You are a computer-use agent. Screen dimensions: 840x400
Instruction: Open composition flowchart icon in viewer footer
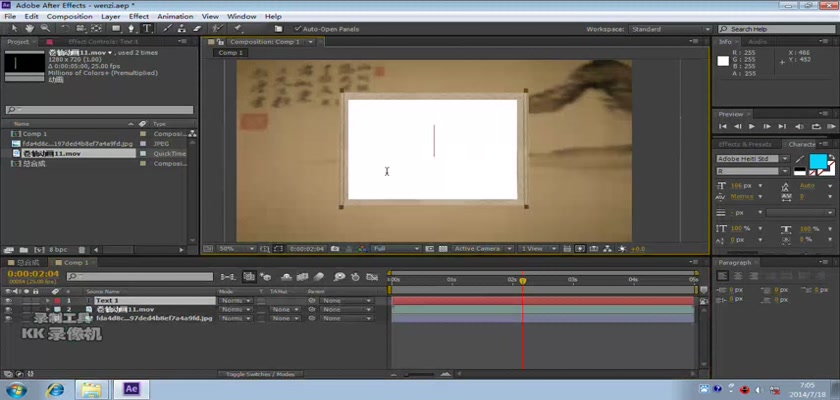point(608,249)
